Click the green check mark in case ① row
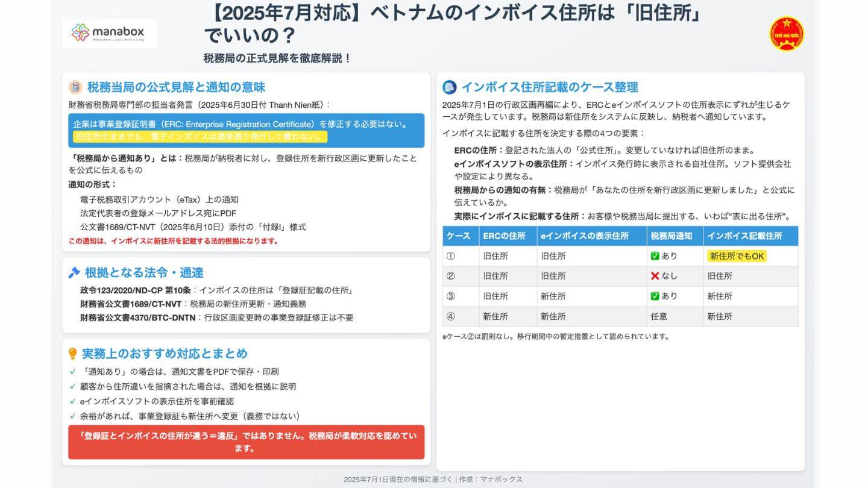The height and width of the screenshot is (488, 868). pos(655,256)
